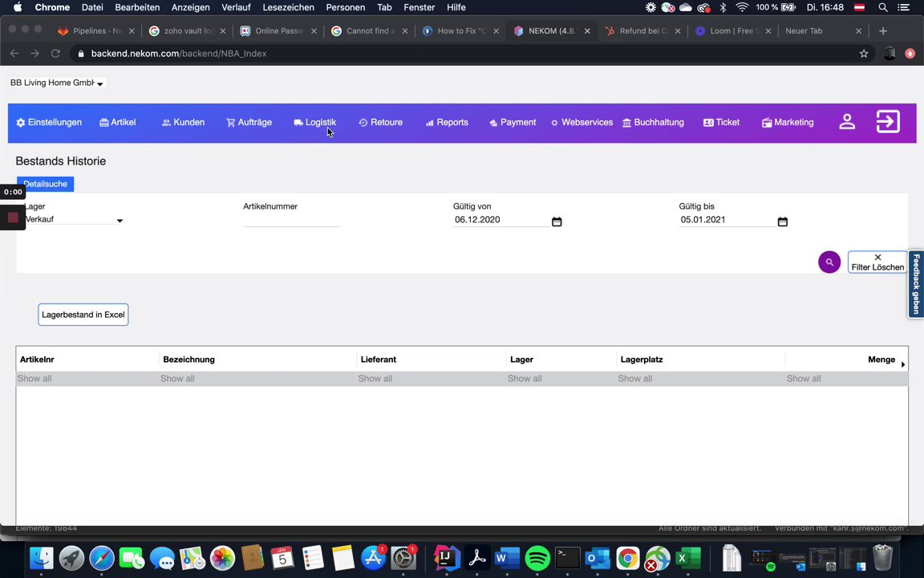Go back with the browser back arrow

14,54
